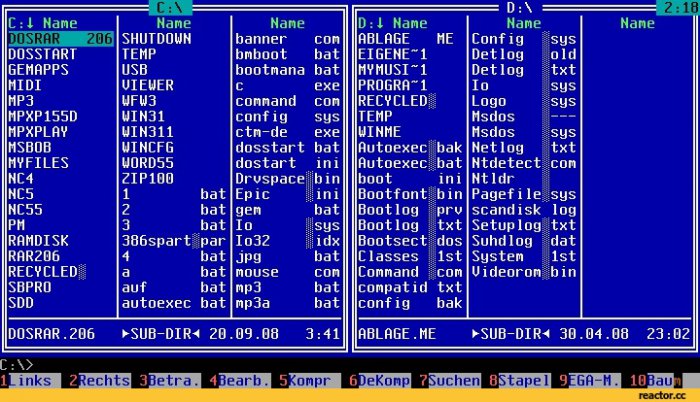Click the 6 DeKomp function key
This screenshot has height=402, width=700.
coord(379,381)
